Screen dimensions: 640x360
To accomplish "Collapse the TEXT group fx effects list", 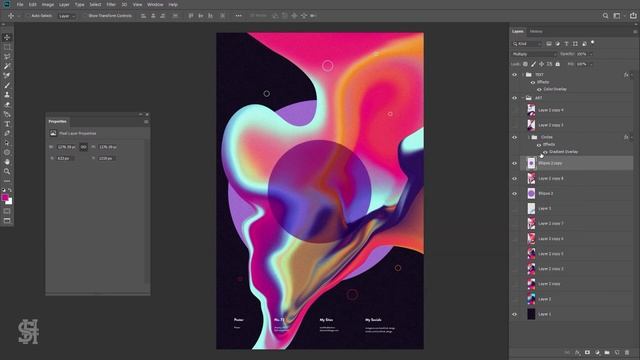I will (632, 75).
